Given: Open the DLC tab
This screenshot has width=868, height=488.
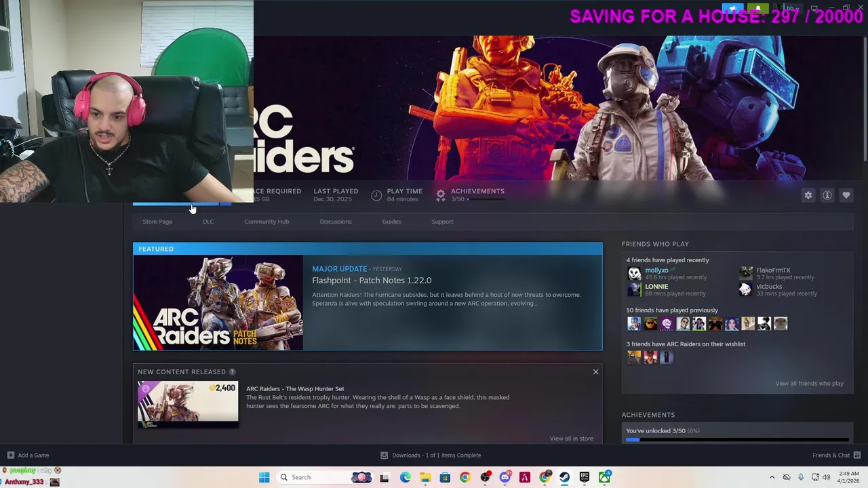Looking at the screenshot, I should click(x=208, y=222).
